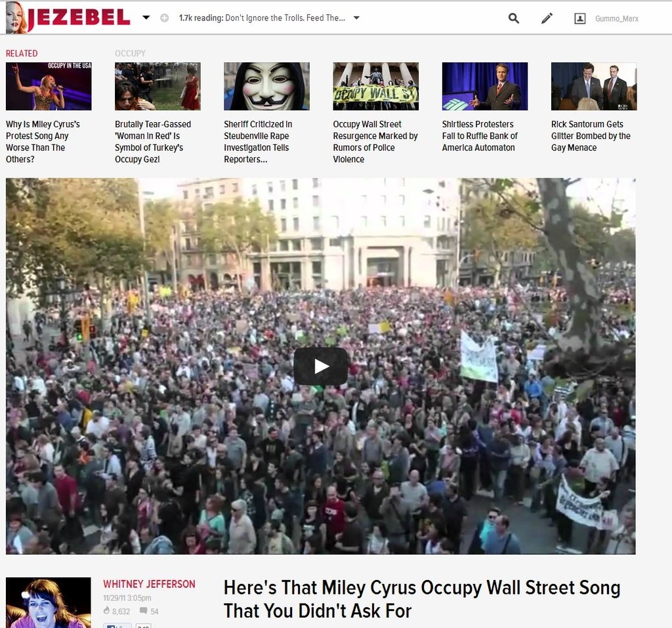Expand the dropdown next to Jezebel logo
The width and height of the screenshot is (672, 628).
point(146,18)
